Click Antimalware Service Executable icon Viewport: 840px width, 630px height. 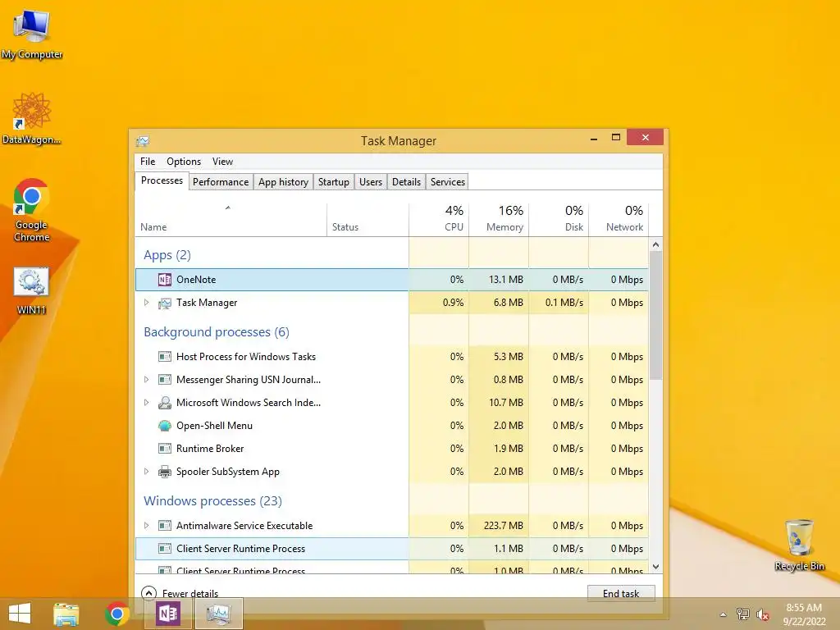(164, 526)
